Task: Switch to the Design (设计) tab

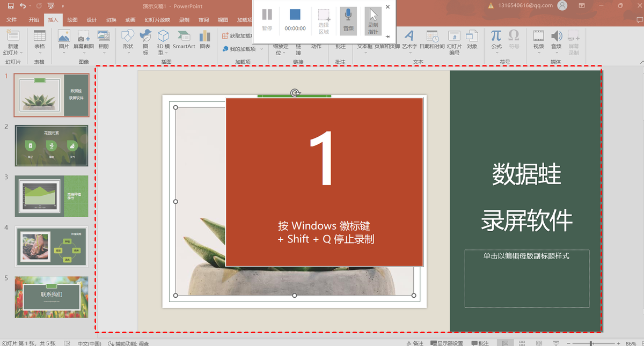Action: click(92, 20)
